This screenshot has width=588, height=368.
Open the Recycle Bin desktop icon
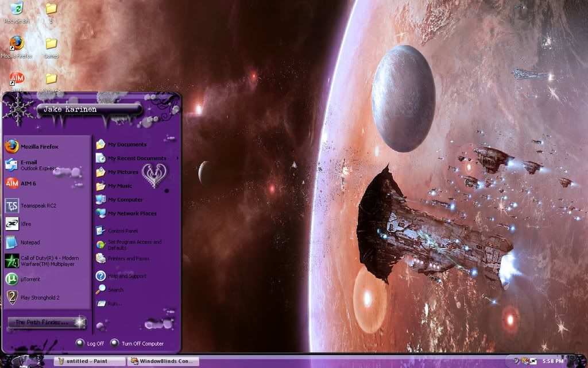click(x=17, y=11)
